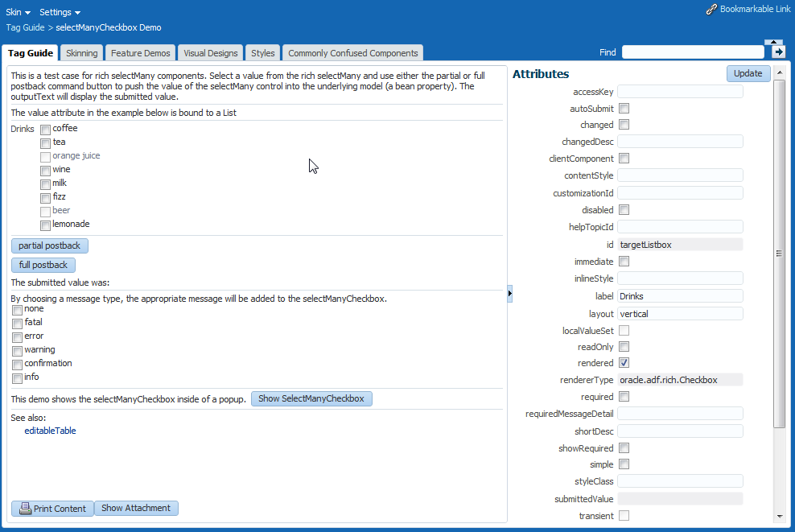Click the Find arrow search button

778,52
